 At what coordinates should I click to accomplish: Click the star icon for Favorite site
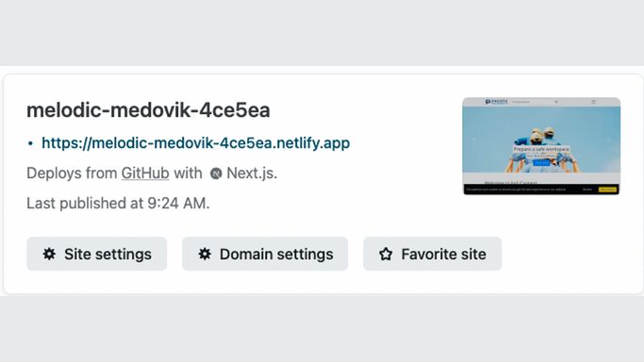386,254
